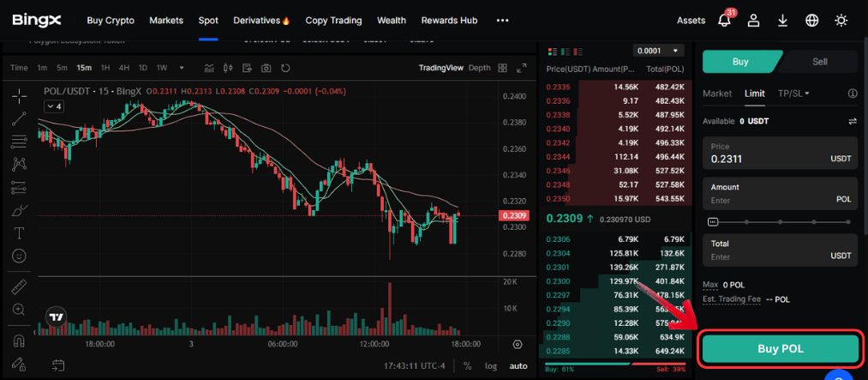Click the chart settings panel icon
The width and height of the screenshot is (868, 380).
tap(247, 68)
